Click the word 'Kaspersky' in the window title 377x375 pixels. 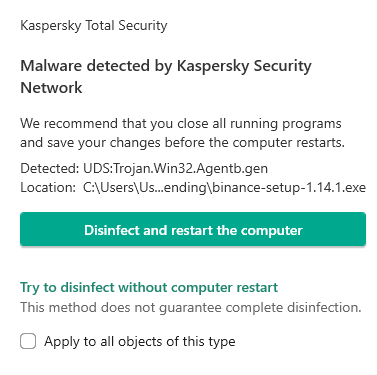click(50, 26)
